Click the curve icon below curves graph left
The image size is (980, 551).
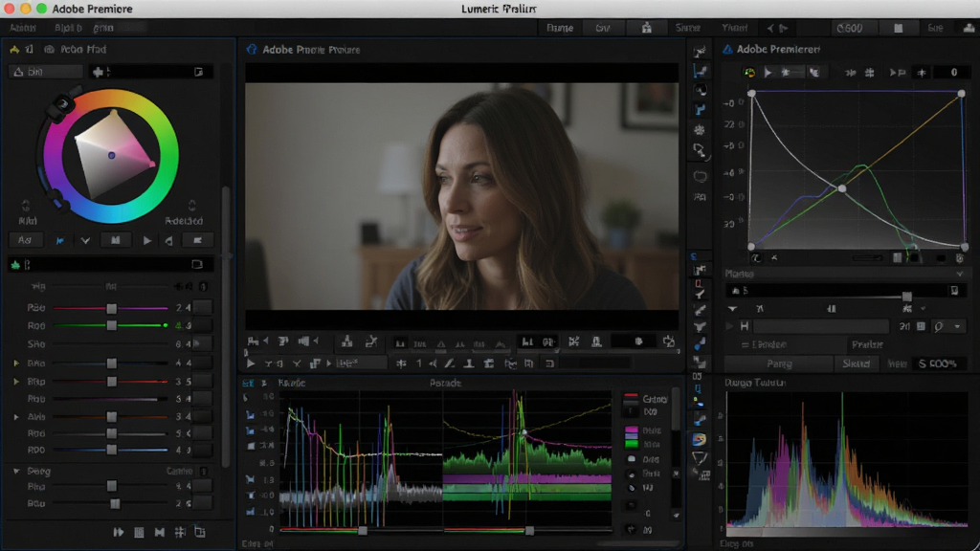pos(756,257)
